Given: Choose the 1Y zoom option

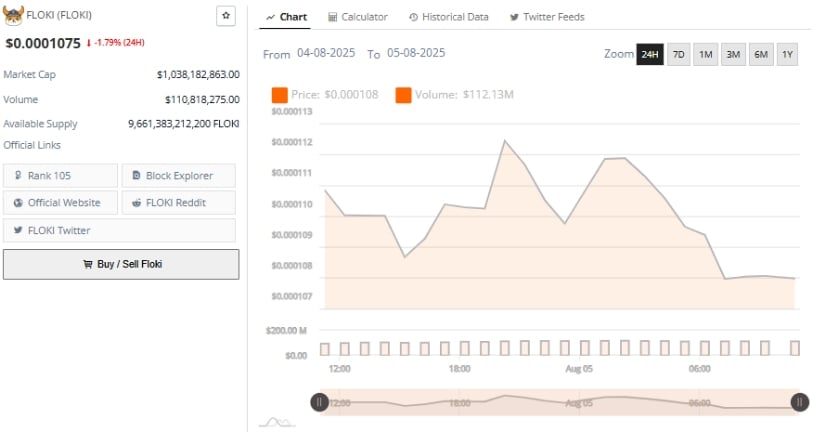Looking at the screenshot, I should point(787,54).
